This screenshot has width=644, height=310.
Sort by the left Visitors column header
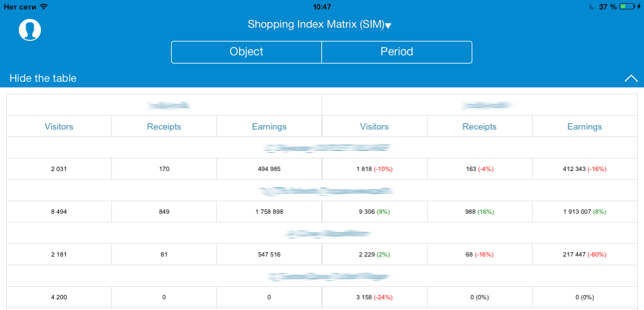(x=59, y=126)
